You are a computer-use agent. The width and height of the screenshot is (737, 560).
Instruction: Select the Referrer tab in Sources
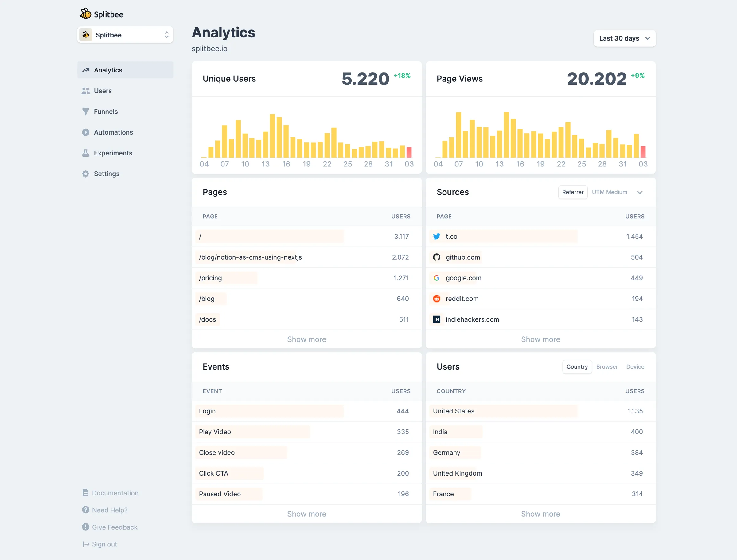pos(573,192)
